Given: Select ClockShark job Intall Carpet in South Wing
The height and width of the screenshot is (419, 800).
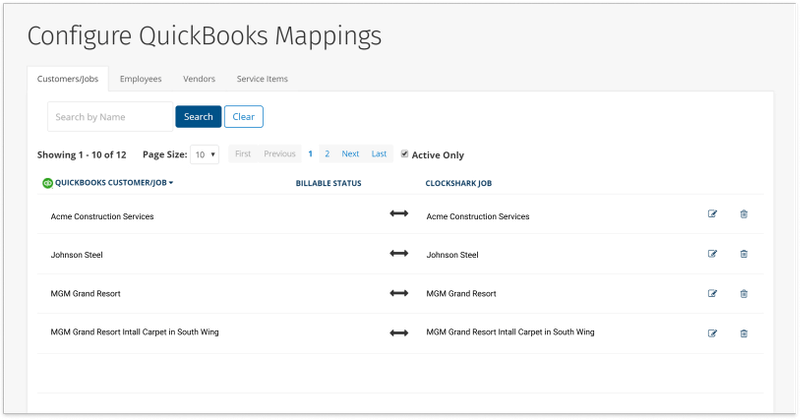Looking at the screenshot, I should (x=510, y=332).
